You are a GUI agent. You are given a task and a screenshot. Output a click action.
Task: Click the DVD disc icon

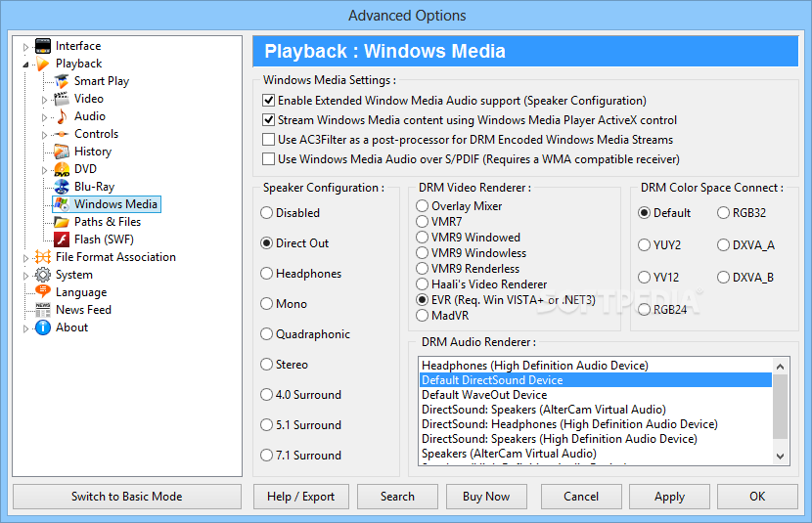point(62,169)
